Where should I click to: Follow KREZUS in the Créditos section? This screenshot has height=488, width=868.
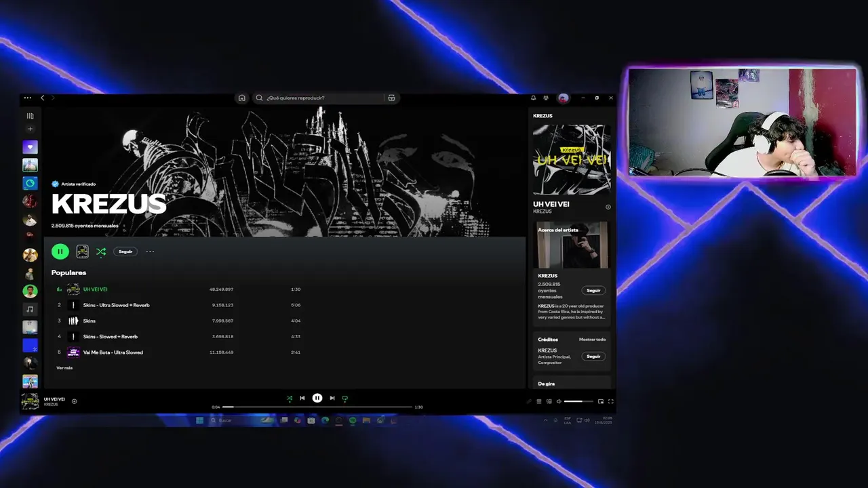(594, 356)
